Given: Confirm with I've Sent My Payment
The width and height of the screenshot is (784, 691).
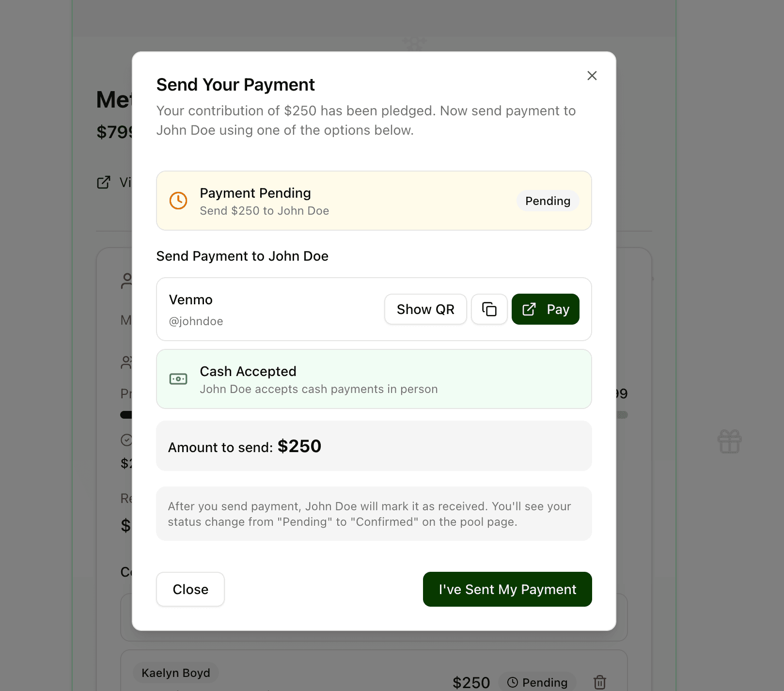Looking at the screenshot, I should [x=507, y=589].
